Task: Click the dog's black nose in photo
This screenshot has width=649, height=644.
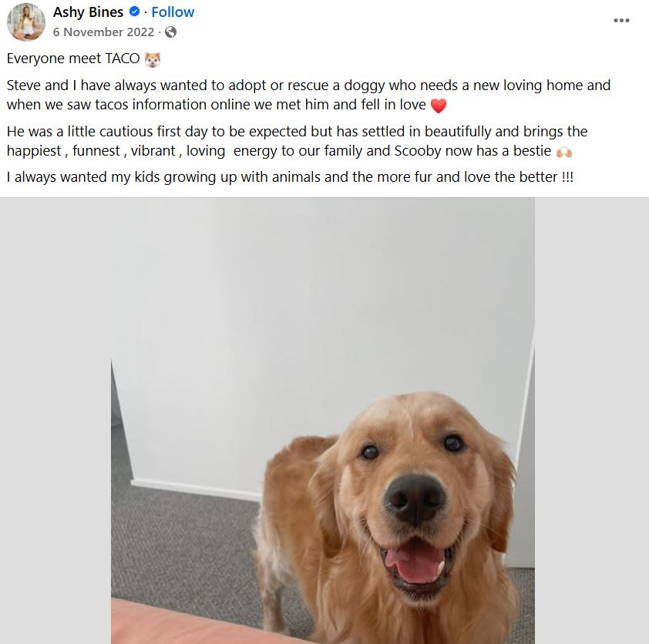Action: click(x=415, y=500)
